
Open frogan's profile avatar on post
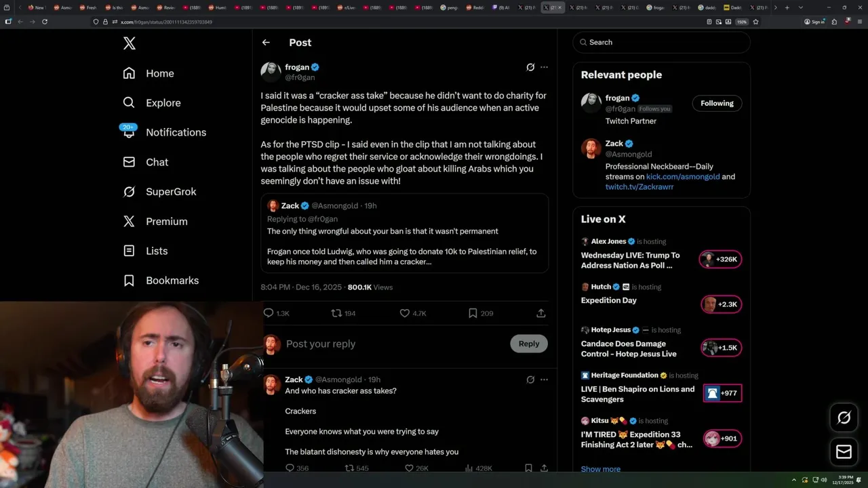(x=271, y=72)
